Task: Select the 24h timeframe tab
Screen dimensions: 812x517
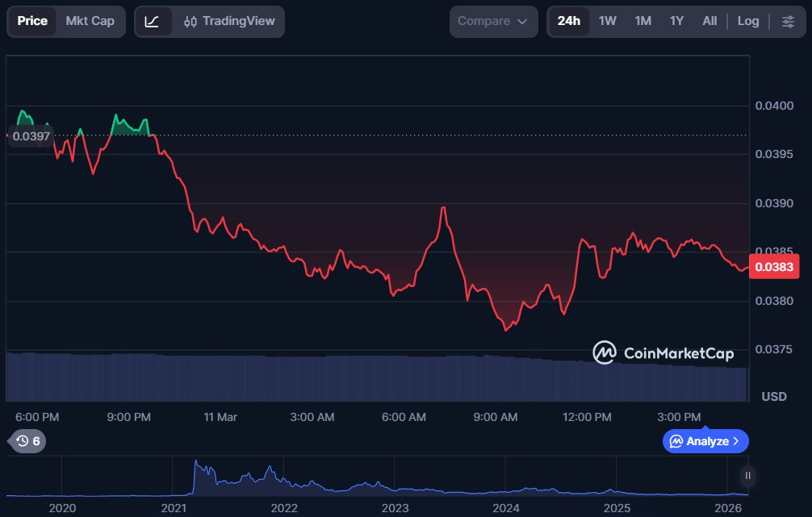Action: click(x=568, y=22)
